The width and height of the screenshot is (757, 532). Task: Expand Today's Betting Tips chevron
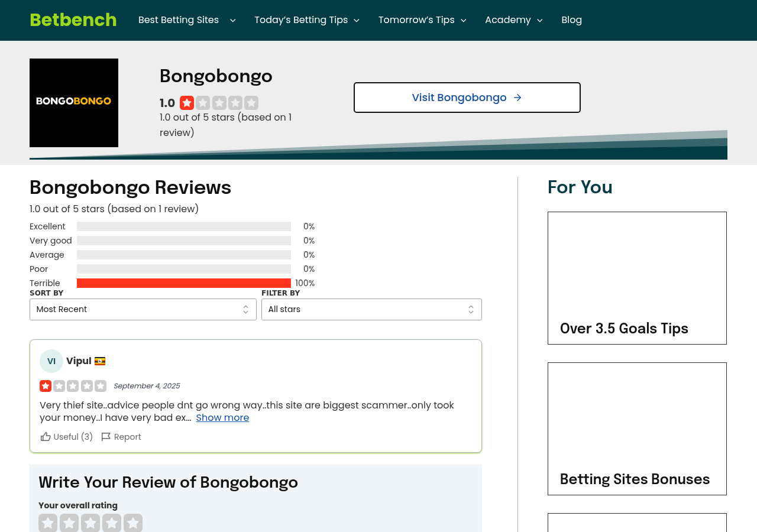357,21
